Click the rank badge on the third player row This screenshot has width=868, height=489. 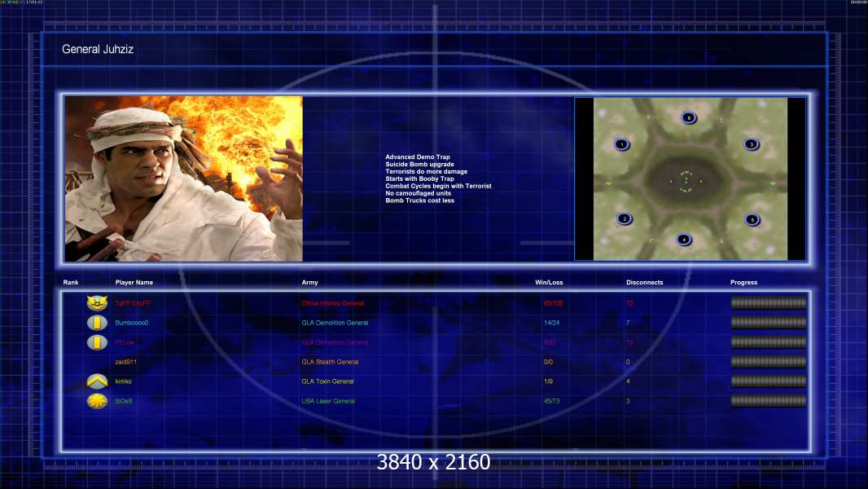(97, 342)
